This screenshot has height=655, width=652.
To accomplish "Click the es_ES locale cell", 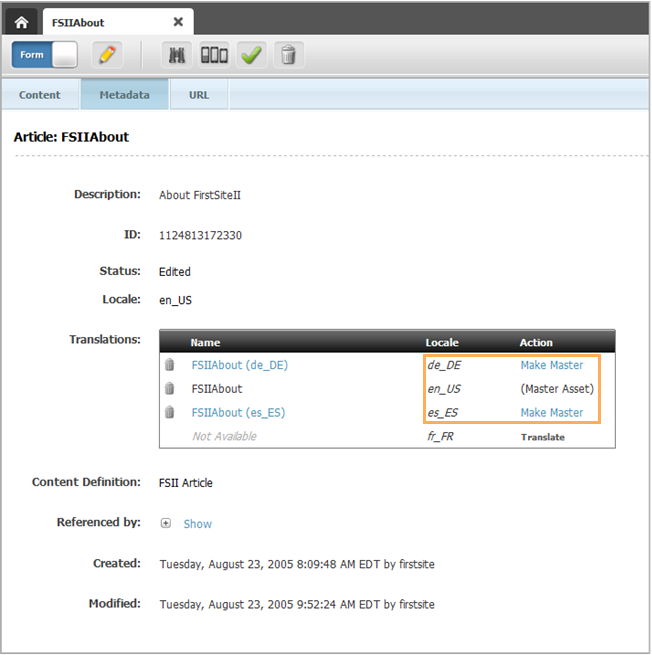I will (x=442, y=413).
